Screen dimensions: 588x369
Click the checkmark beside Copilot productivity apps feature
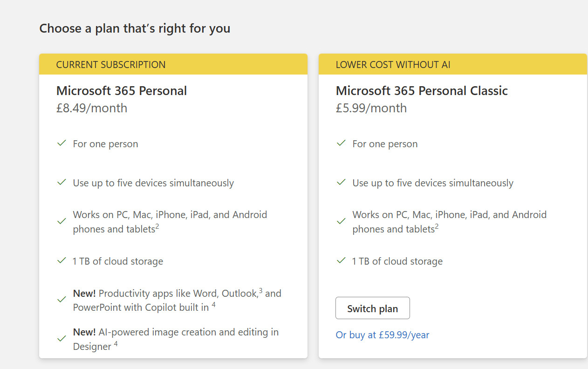[62, 300]
